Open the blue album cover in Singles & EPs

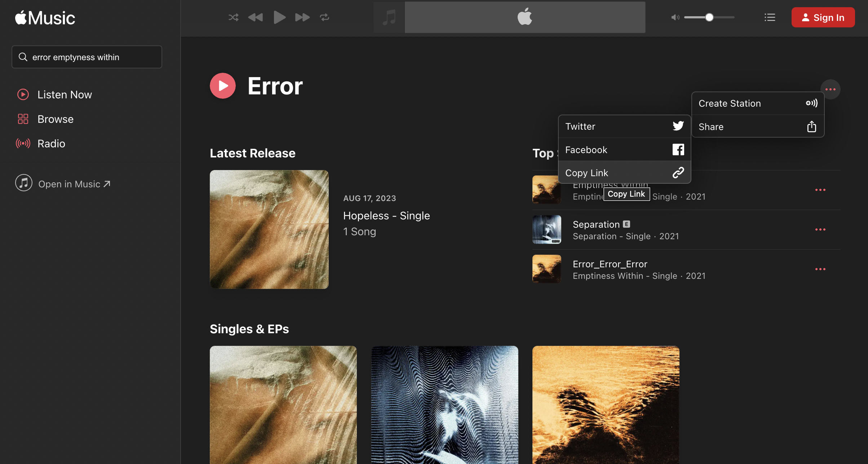pos(445,405)
